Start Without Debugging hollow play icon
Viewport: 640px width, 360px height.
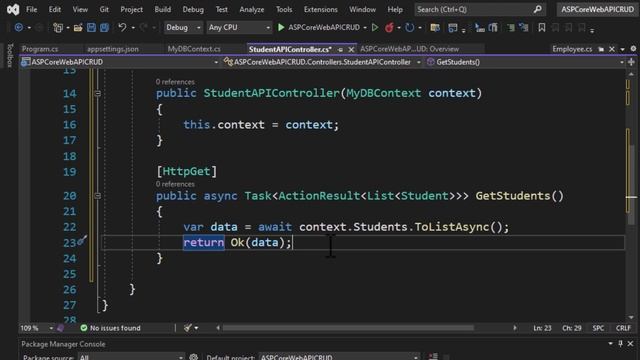pos(375,27)
